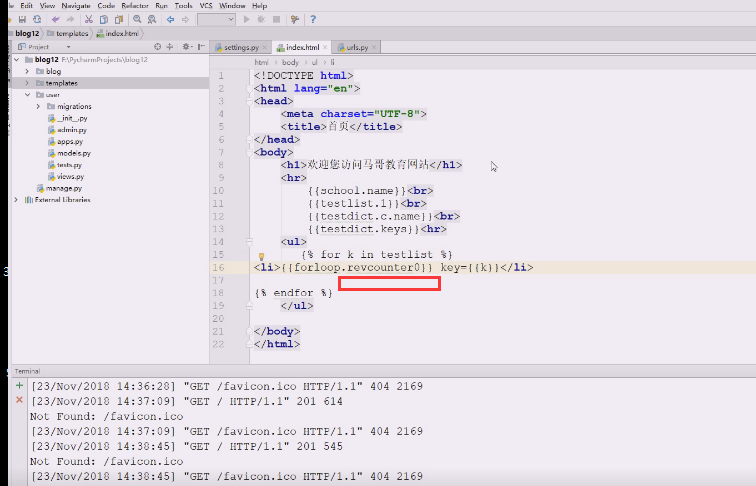Select models.py in project tree

point(73,153)
